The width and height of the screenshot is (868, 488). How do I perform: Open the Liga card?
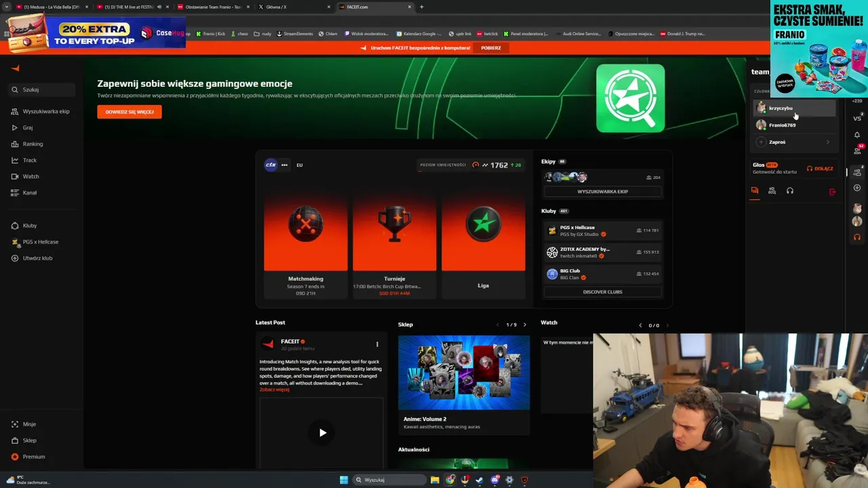(484, 239)
